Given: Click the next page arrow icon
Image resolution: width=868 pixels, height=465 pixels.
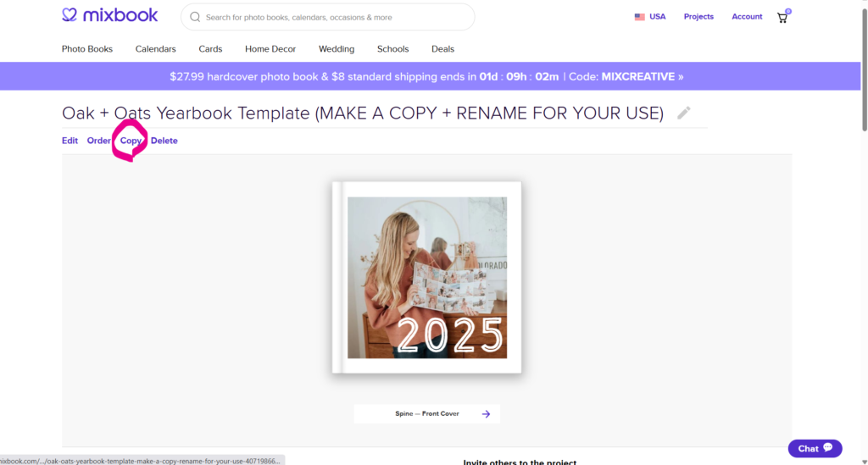Looking at the screenshot, I should [486, 414].
